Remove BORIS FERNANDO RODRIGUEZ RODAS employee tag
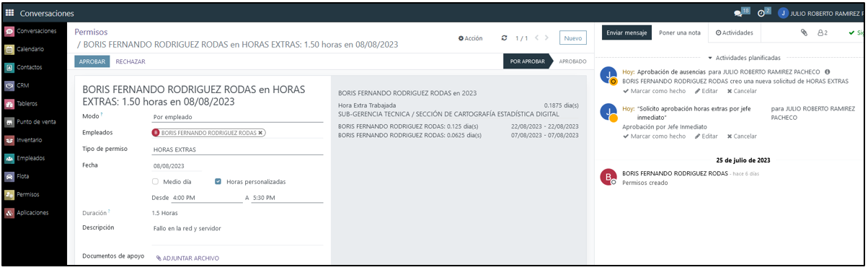Screen dimensions: 868x270 pyautogui.click(x=260, y=133)
